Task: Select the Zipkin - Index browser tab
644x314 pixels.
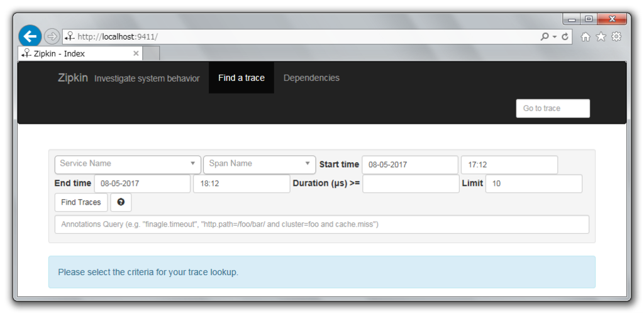Action: (80, 53)
